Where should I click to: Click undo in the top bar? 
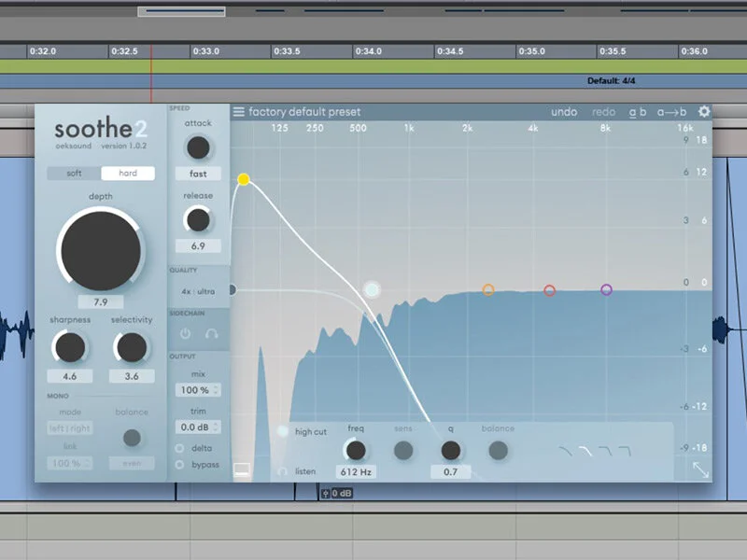click(564, 112)
